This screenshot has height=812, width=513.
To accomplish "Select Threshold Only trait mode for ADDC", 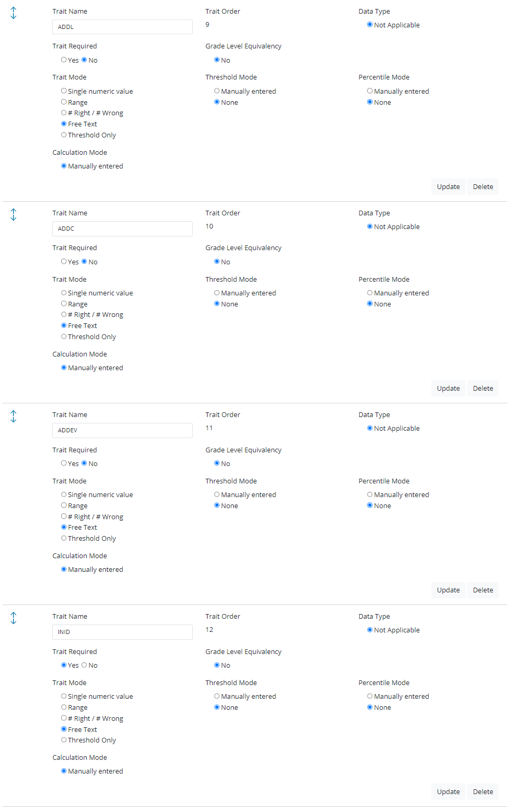I will pos(64,336).
